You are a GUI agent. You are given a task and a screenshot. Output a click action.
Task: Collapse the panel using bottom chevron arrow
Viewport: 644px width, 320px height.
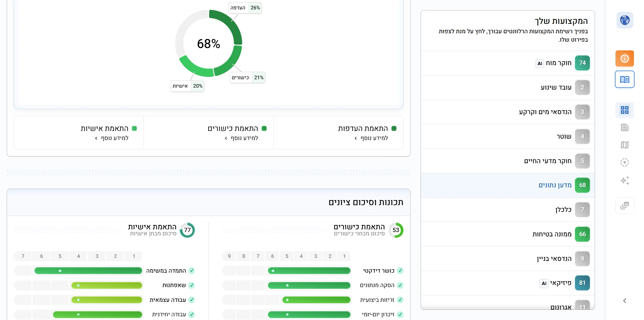(624, 301)
